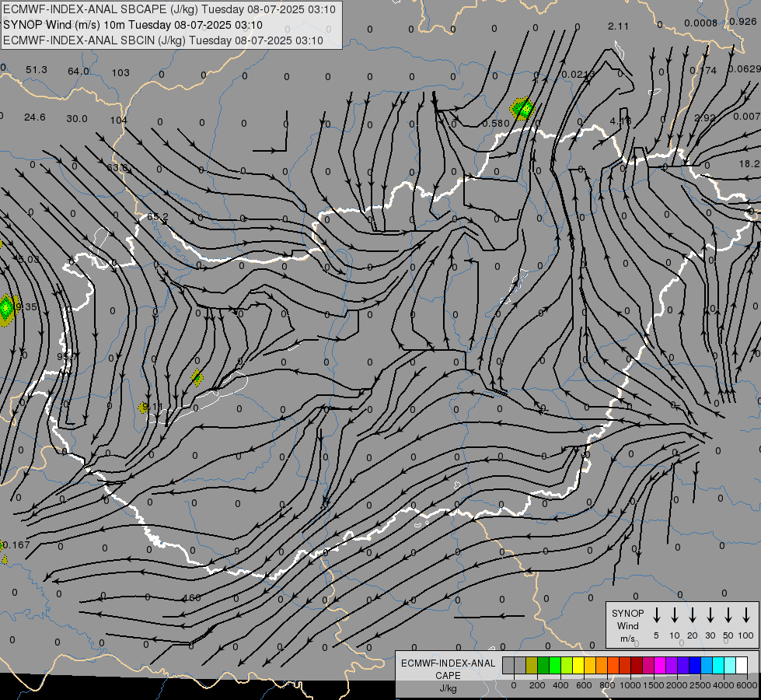
Task: Click the 20 m/s wind arrow in legend
Action: click(692, 615)
